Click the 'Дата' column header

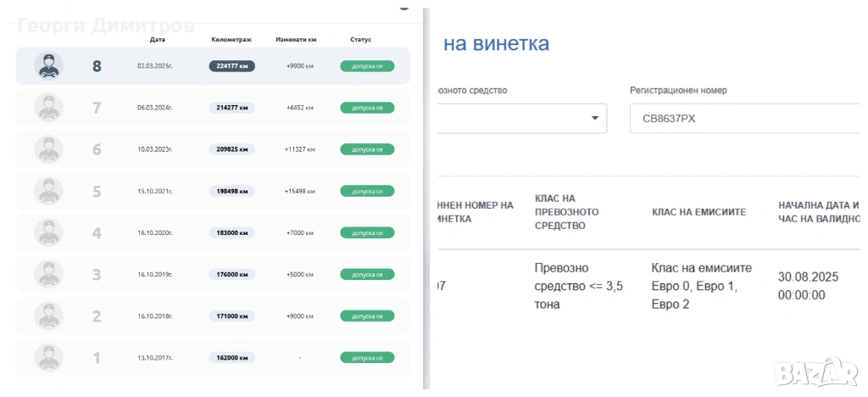[x=157, y=40]
